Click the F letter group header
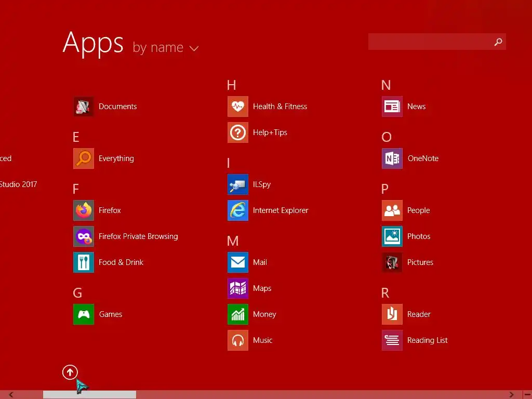The width and height of the screenshot is (532, 399). (76, 189)
